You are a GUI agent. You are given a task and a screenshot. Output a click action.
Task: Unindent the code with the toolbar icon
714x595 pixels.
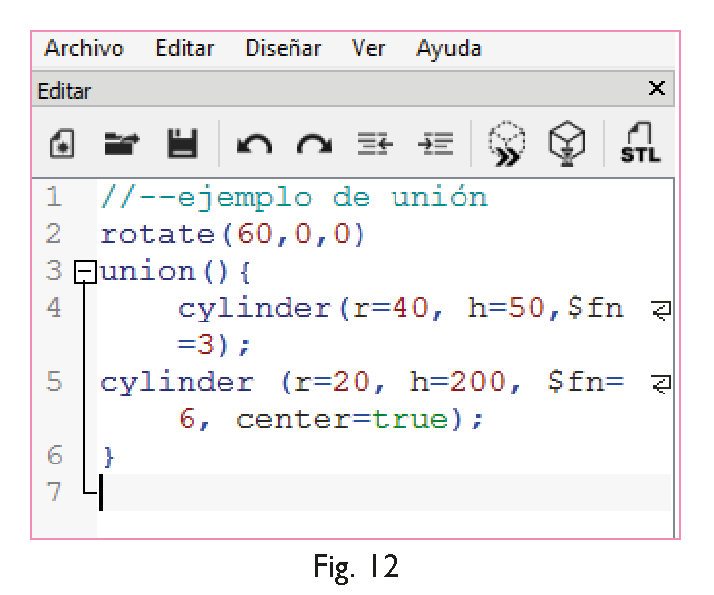375,146
